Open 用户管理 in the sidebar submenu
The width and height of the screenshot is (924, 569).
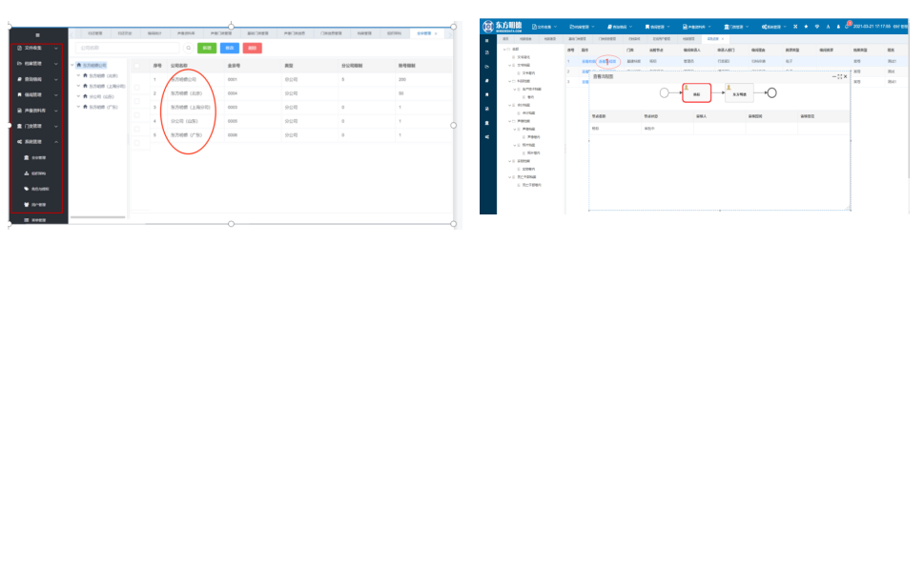tap(38, 204)
